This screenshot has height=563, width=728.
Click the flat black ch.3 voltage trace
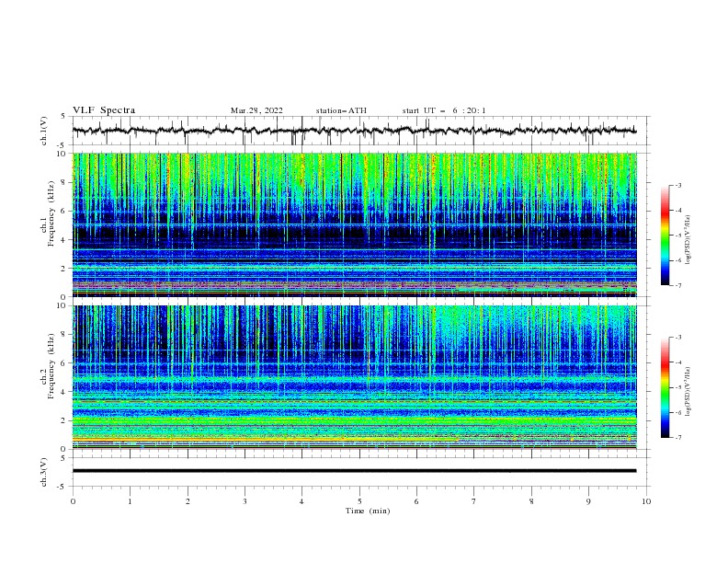[x=354, y=471]
